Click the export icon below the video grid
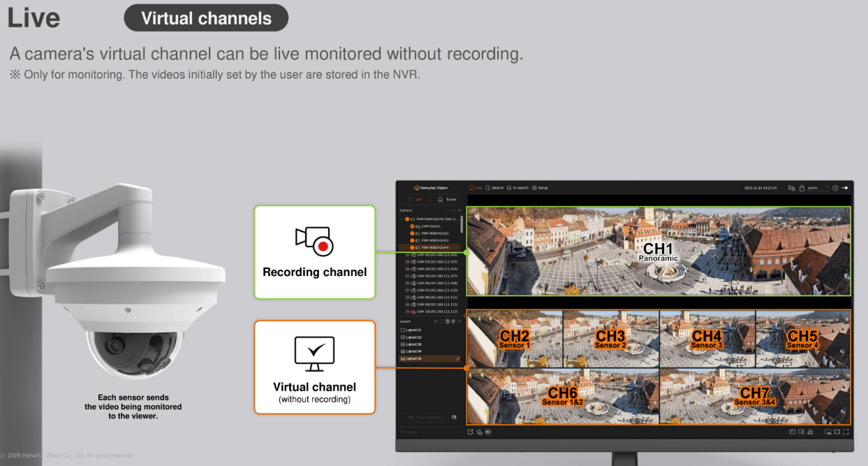 [x=470, y=432]
